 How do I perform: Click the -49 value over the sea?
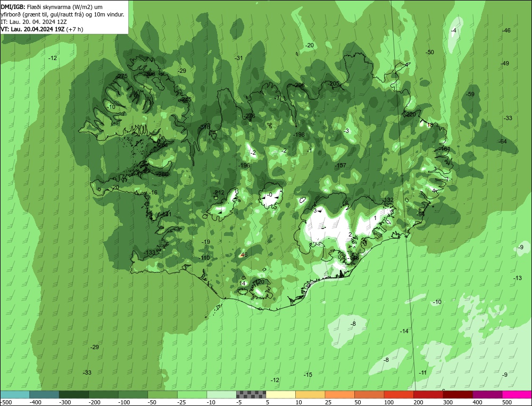point(505,63)
